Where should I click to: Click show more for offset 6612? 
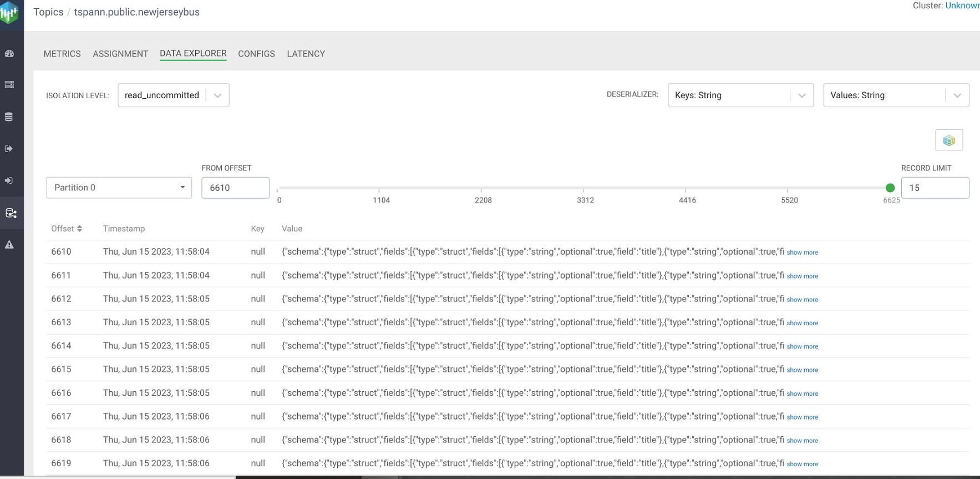pyautogui.click(x=802, y=300)
